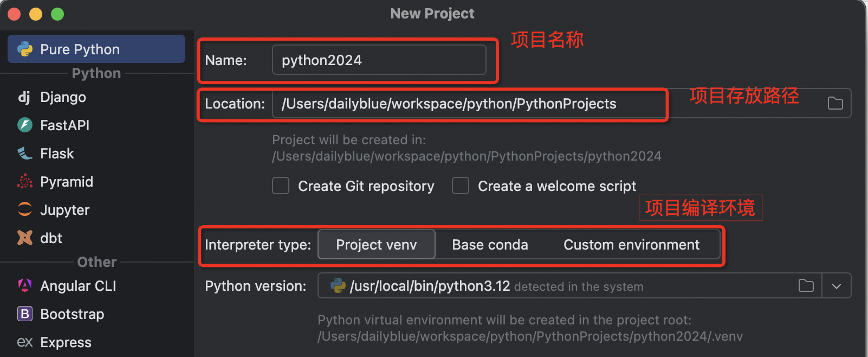This screenshot has height=357, width=868.
Task: Pick the Pyramid framework icon
Action: [x=25, y=182]
